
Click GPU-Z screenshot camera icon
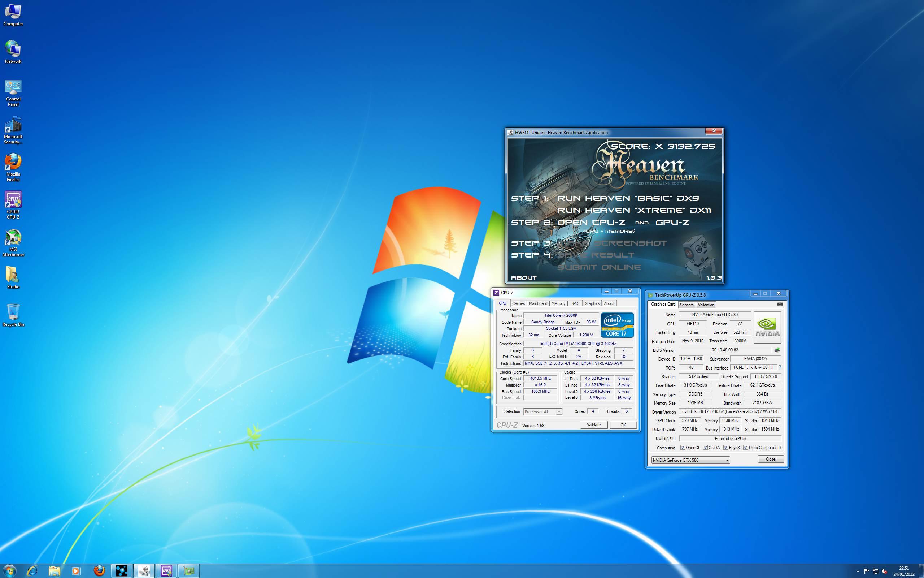click(780, 304)
